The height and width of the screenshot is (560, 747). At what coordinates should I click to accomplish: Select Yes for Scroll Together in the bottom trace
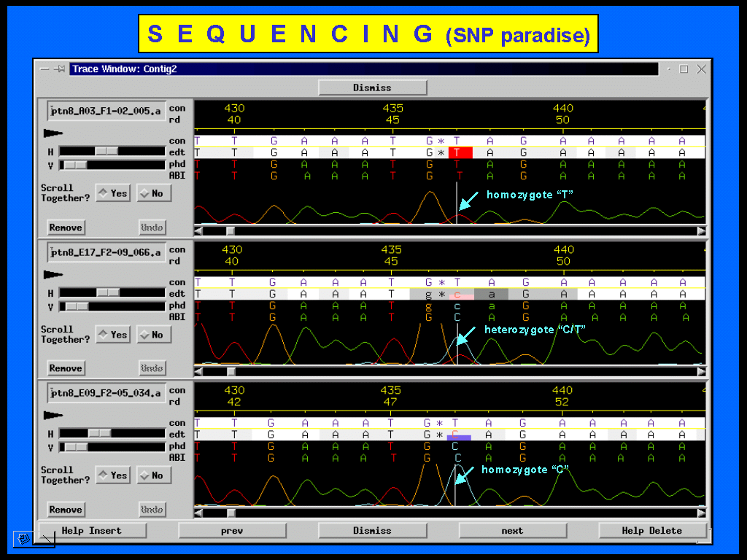tap(112, 475)
